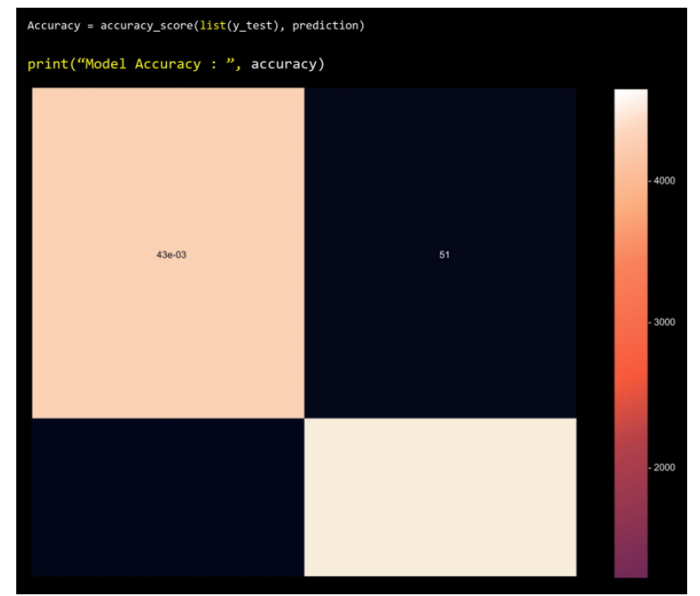Click the "print" keyword

46,64
